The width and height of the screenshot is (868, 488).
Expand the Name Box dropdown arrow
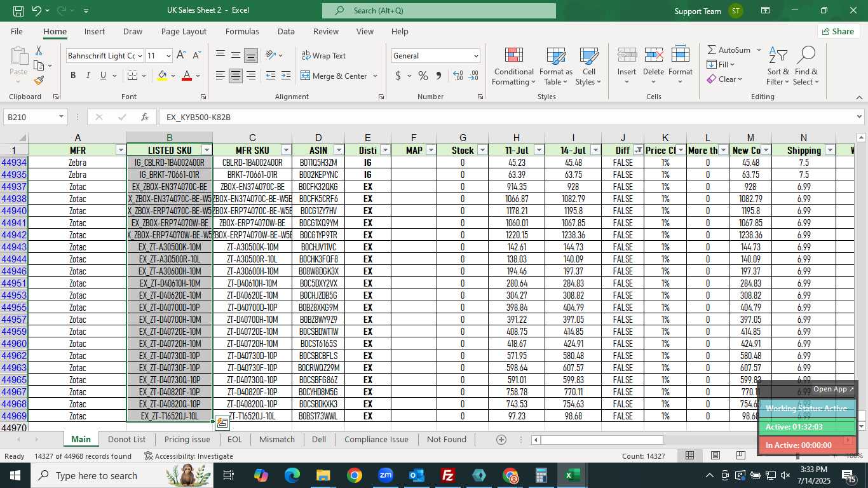tap(62, 117)
